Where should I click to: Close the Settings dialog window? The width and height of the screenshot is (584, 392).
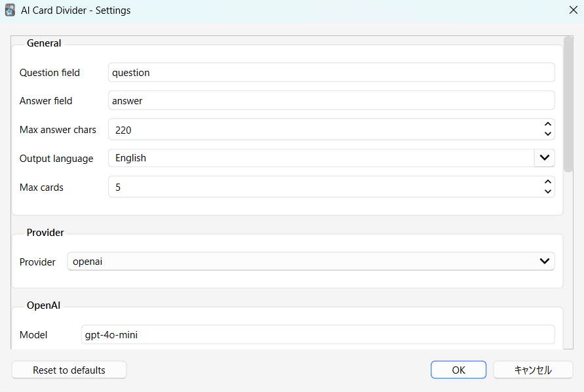(572, 10)
